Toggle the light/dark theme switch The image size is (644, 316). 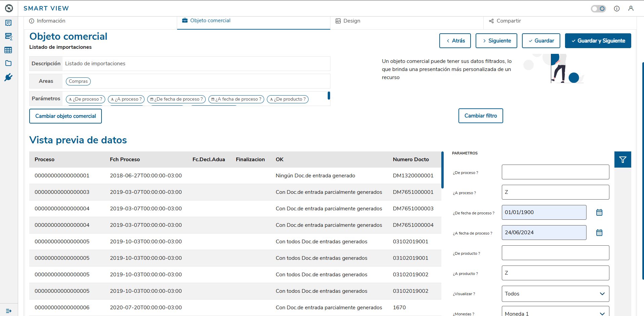click(x=598, y=8)
